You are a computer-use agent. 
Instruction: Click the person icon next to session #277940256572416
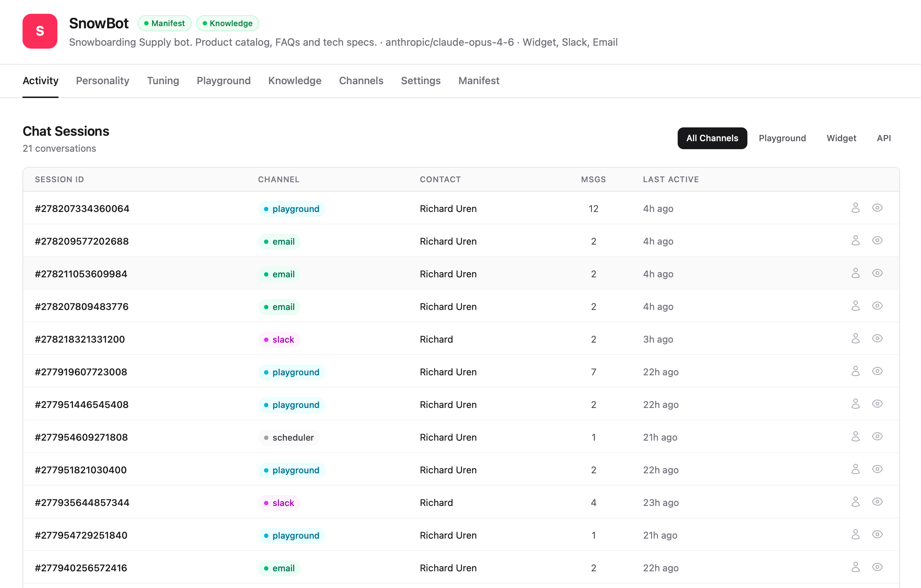click(856, 568)
